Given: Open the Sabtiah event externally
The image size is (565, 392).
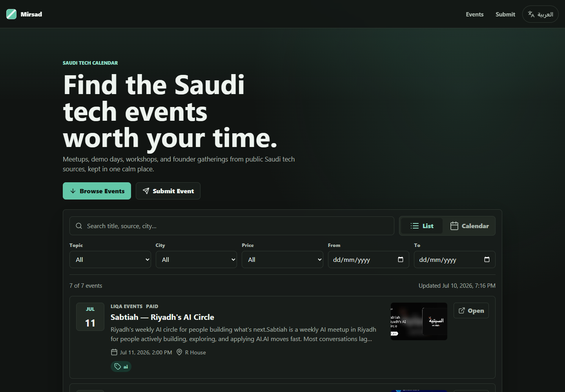Looking at the screenshot, I should coord(471,310).
